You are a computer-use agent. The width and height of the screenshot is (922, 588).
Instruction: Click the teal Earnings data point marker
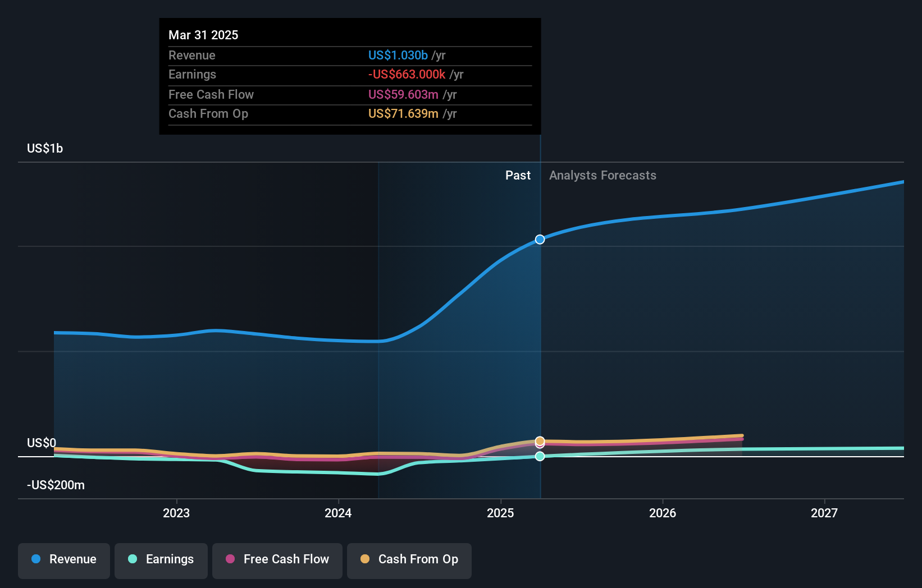click(540, 456)
